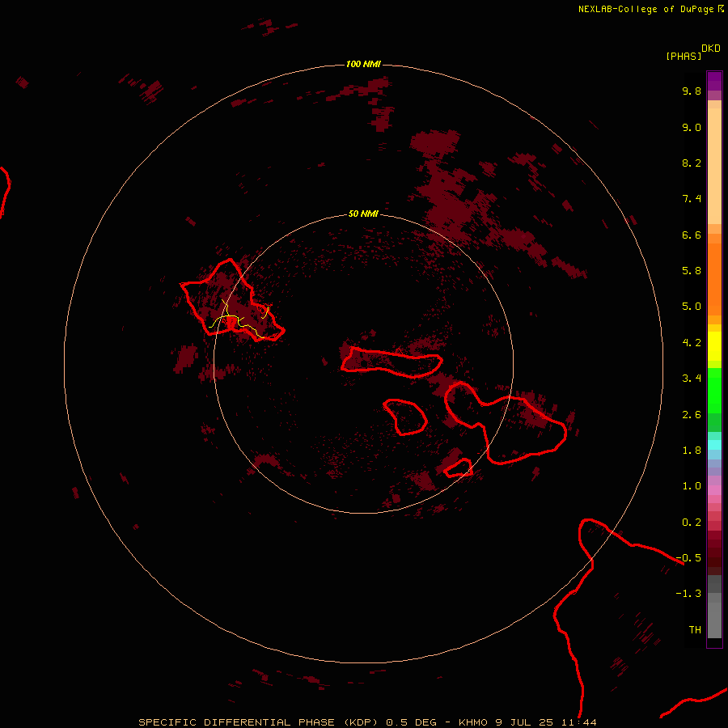Screen dimensions: 728x728
Task: Click the cyan legend swatch
Action: 714,445
